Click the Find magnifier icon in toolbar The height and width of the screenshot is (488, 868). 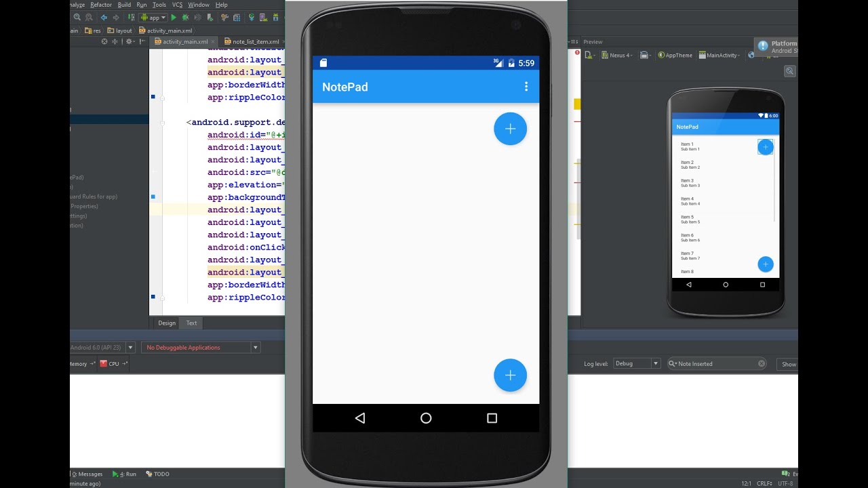(77, 18)
